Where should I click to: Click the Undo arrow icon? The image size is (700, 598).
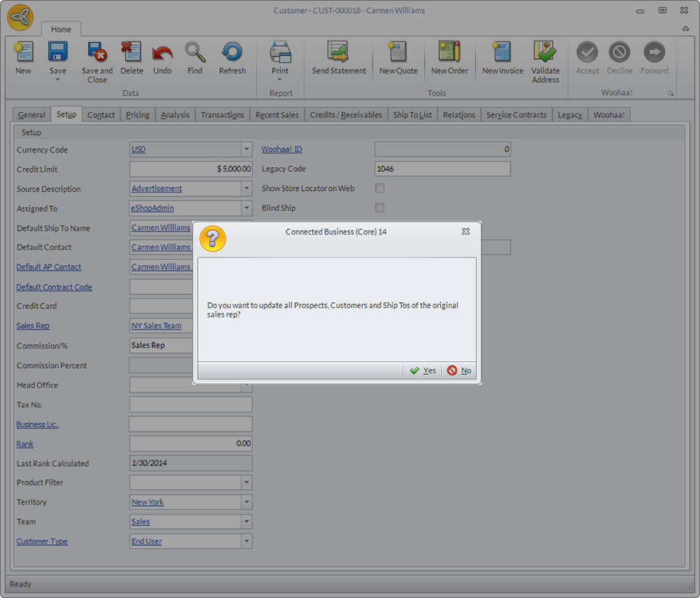pos(163,53)
